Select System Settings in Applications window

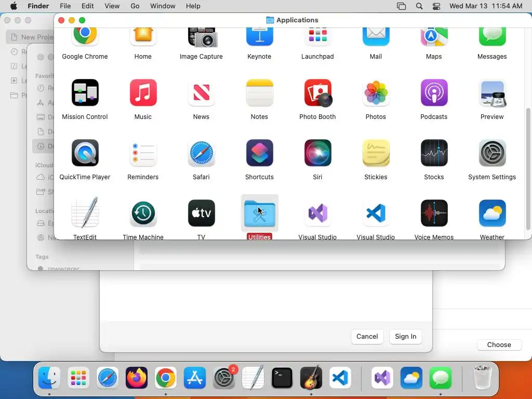tap(492, 153)
